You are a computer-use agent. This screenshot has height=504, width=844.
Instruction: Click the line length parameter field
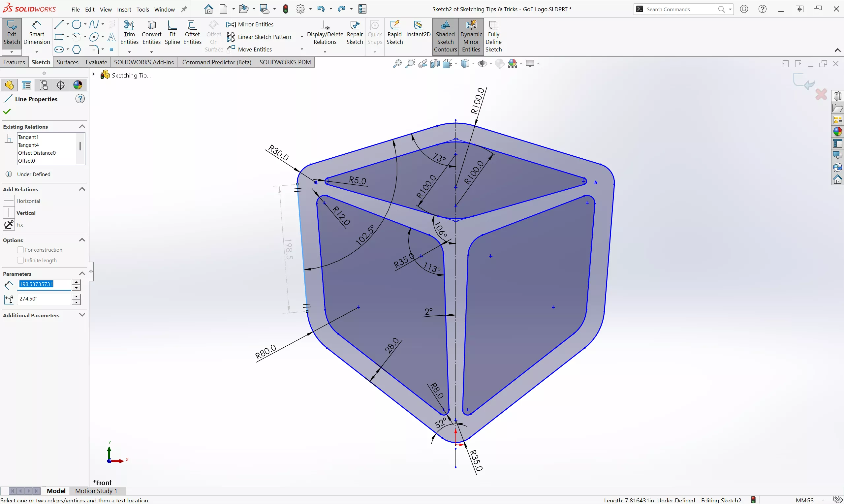(x=44, y=284)
